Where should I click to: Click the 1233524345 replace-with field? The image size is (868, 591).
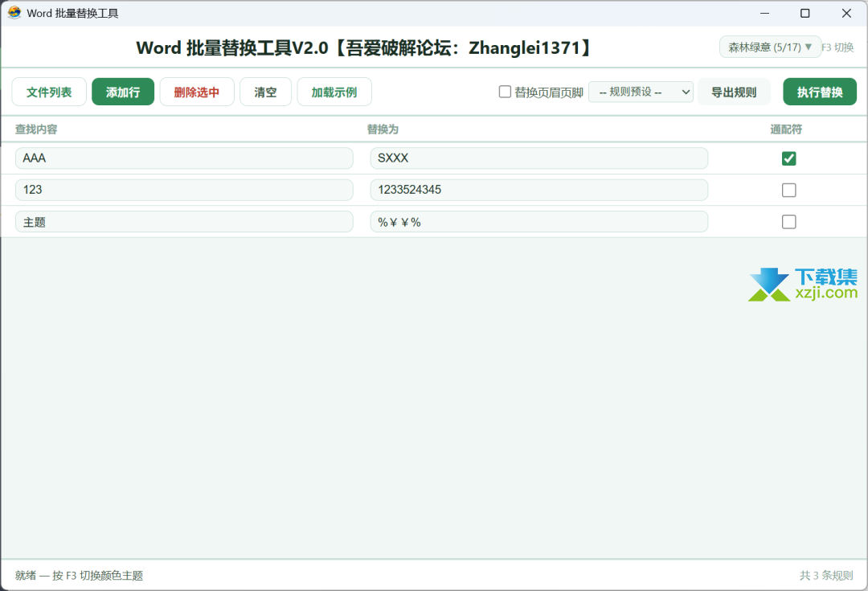click(539, 190)
